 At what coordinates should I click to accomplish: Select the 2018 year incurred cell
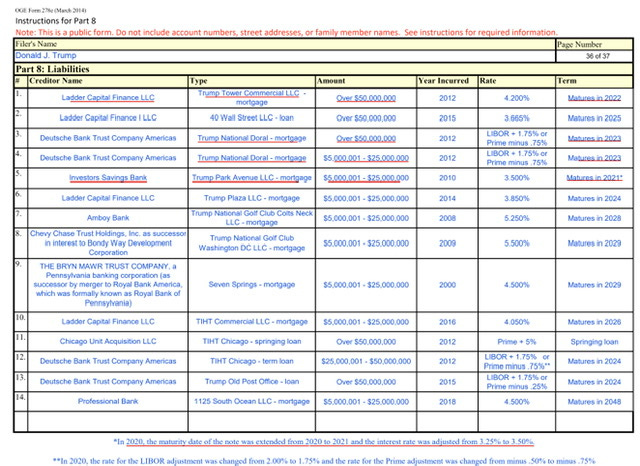click(x=447, y=402)
